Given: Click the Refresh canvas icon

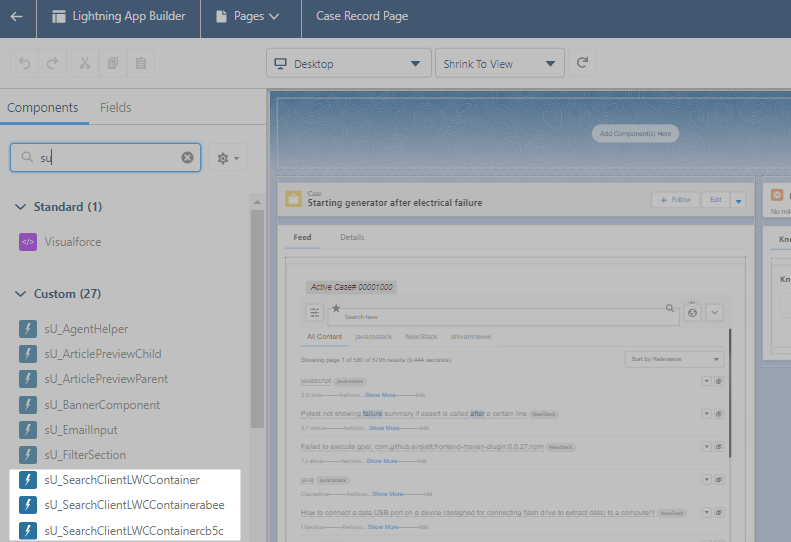Looking at the screenshot, I should pos(583,63).
